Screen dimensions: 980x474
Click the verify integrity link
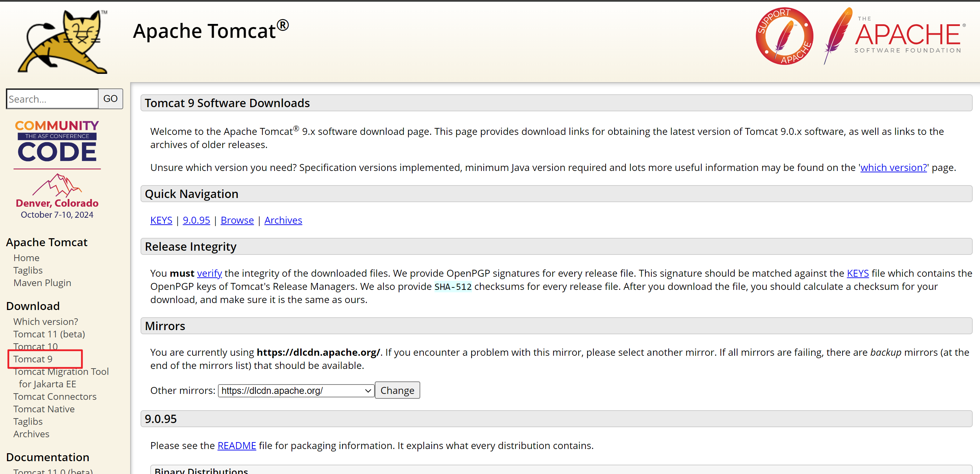pos(209,273)
